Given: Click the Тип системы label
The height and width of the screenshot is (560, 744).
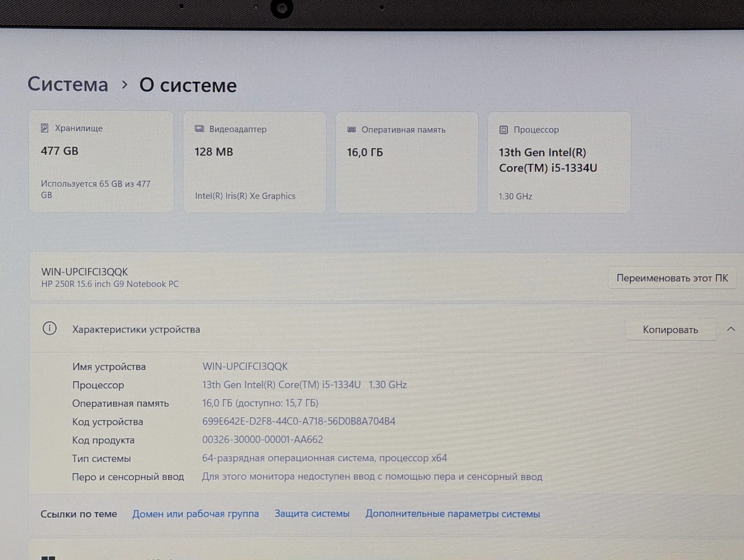Looking at the screenshot, I should (x=101, y=458).
